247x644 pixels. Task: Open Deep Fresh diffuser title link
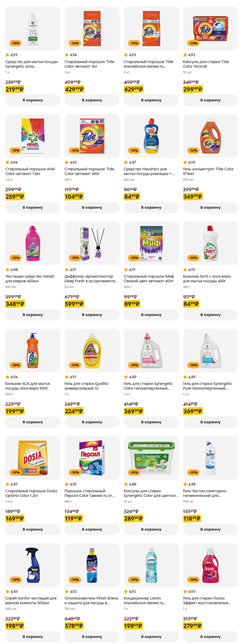[x=91, y=278]
